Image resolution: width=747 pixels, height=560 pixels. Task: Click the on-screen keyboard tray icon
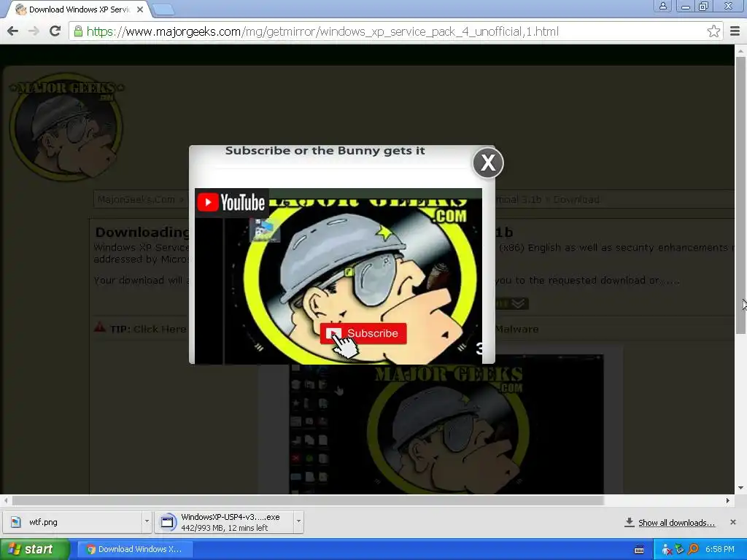(x=639, y=550)
